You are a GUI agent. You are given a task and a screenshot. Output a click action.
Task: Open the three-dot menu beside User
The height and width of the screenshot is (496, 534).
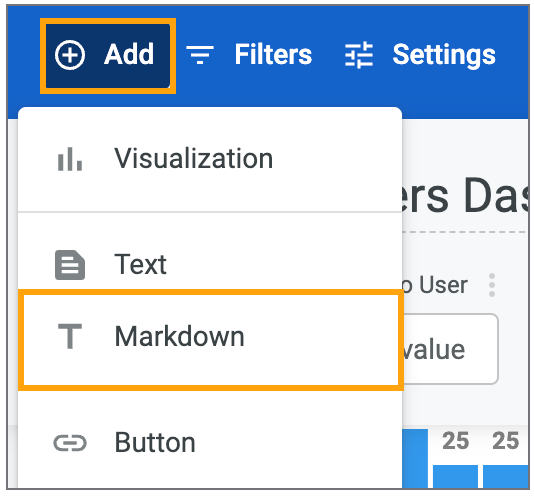492,285
